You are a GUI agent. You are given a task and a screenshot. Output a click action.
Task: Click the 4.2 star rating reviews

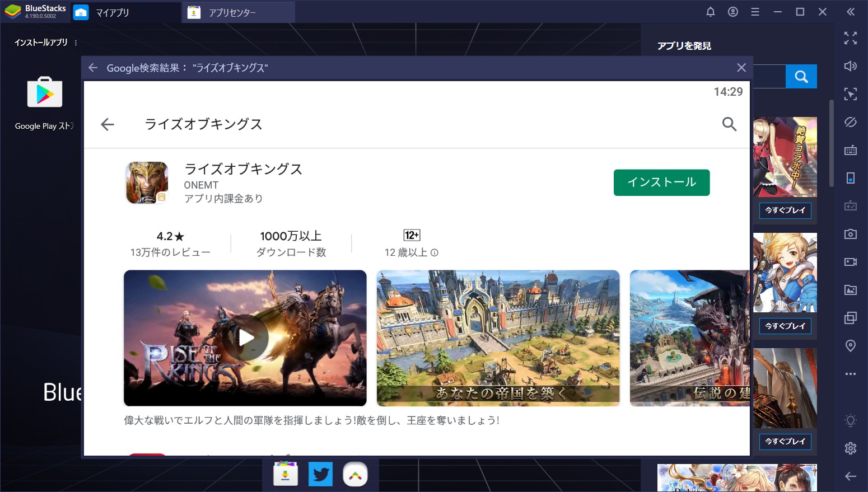(170, 244)
